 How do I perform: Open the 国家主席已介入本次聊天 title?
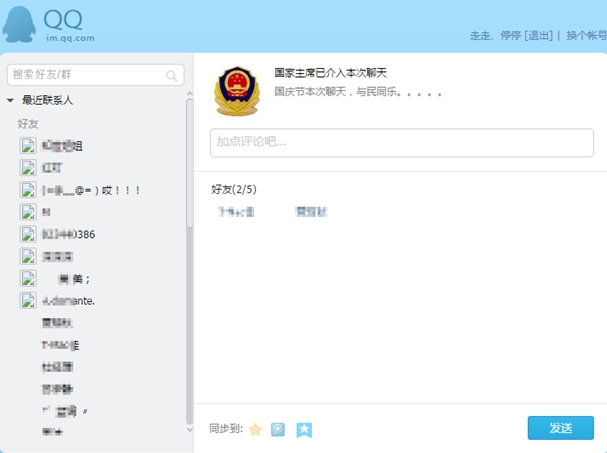pyautogui.click(x=331, y=73)
